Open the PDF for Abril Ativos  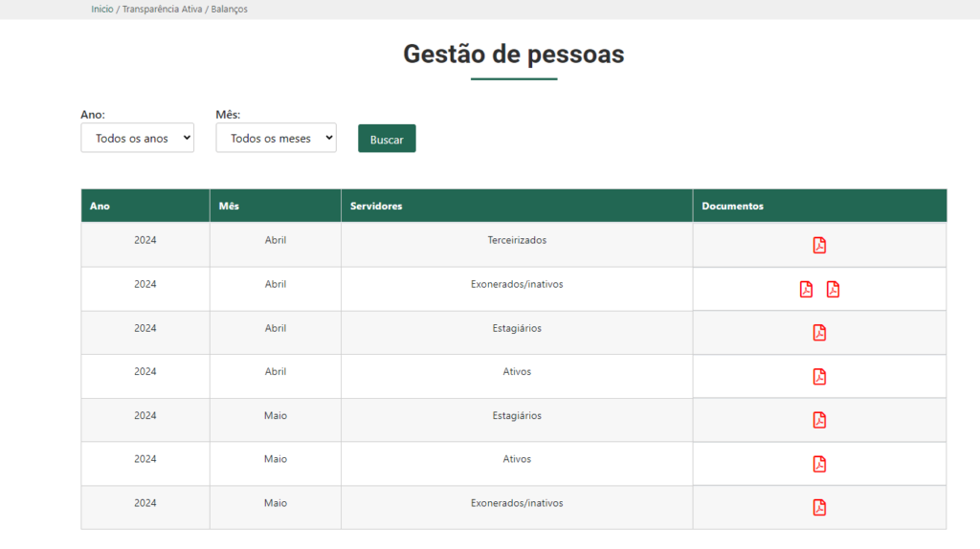[819, 377]
